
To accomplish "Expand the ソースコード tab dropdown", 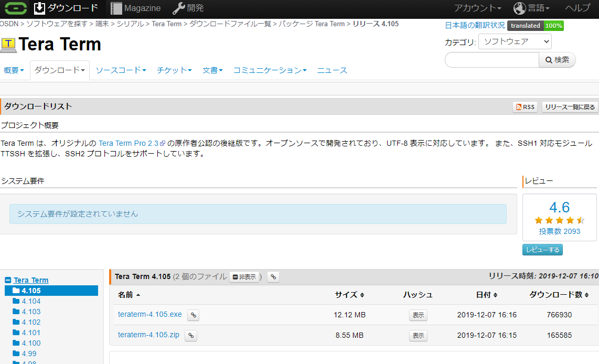I will coord(121,70).
